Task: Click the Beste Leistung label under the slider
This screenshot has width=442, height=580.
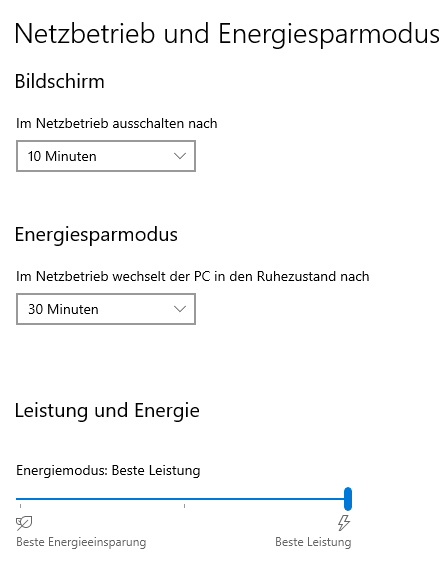Action: point(313,542)
